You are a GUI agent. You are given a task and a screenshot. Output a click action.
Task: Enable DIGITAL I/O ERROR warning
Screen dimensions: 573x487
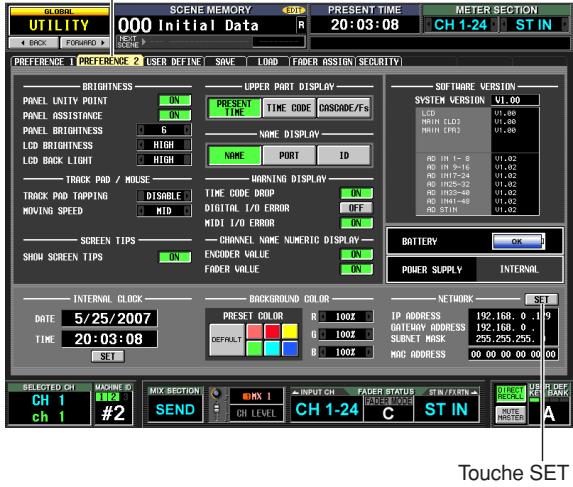pyautogui.click(x=356, y=208)
